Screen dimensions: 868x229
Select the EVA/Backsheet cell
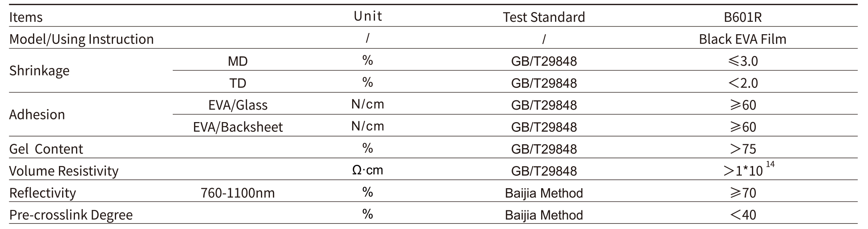click(238, 127)
